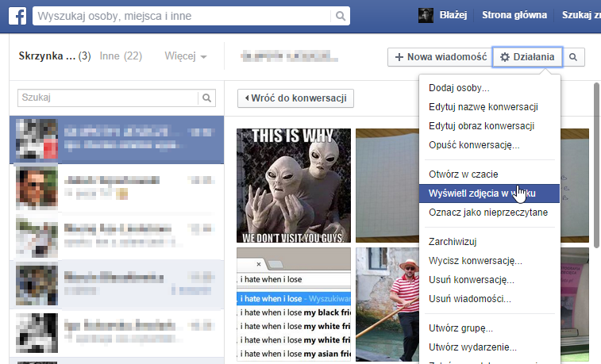Open the notebook paper photo thumbnail
The image size is (601, 364).
(x=387, y=186)
